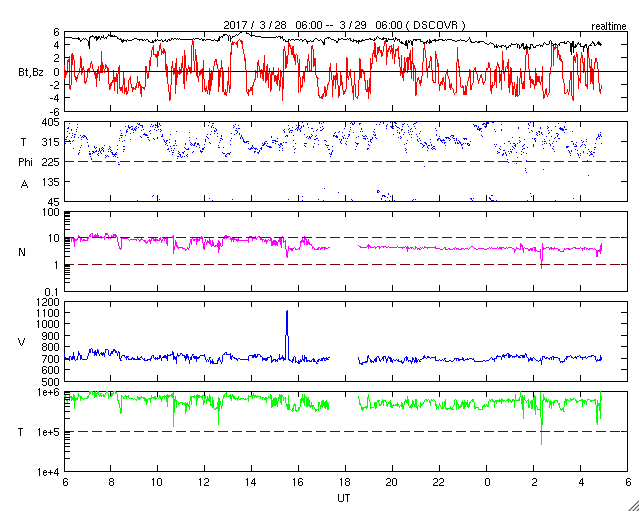
Task: Click the resize grip in the window corner
Action: click(634, 506)
